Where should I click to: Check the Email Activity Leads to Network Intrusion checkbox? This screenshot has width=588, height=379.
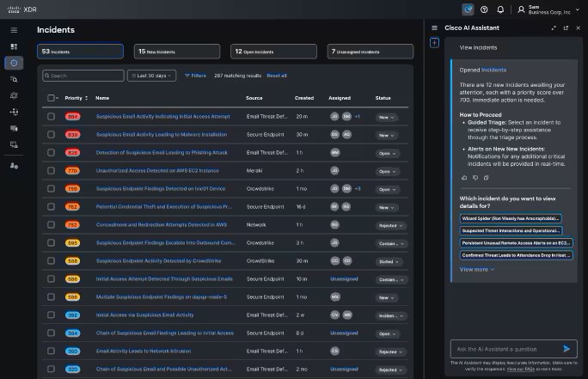tap(51, 351)
